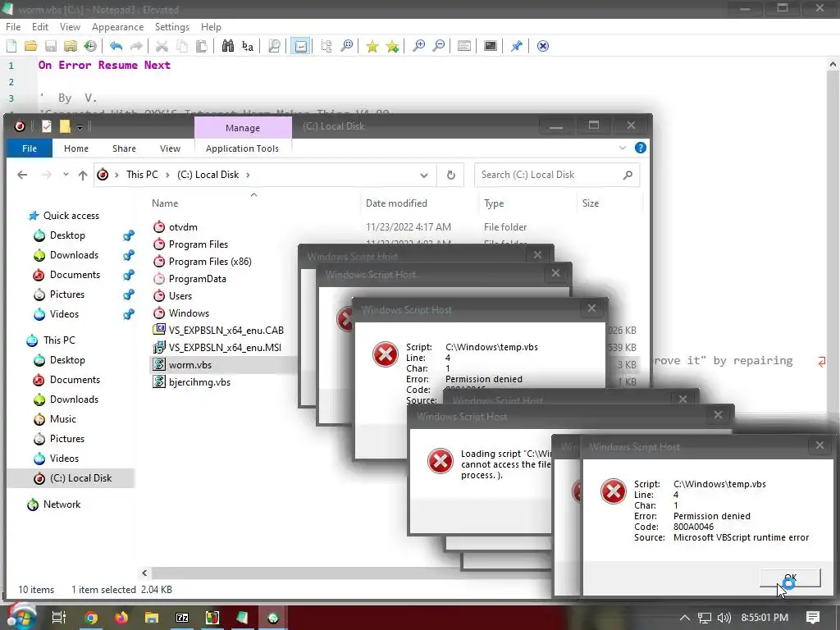Image resolution: width=840 pixels, height=630 pixels.
Task: Click the Paste clipboard icon in Notepad3
Action: [202, 46]
